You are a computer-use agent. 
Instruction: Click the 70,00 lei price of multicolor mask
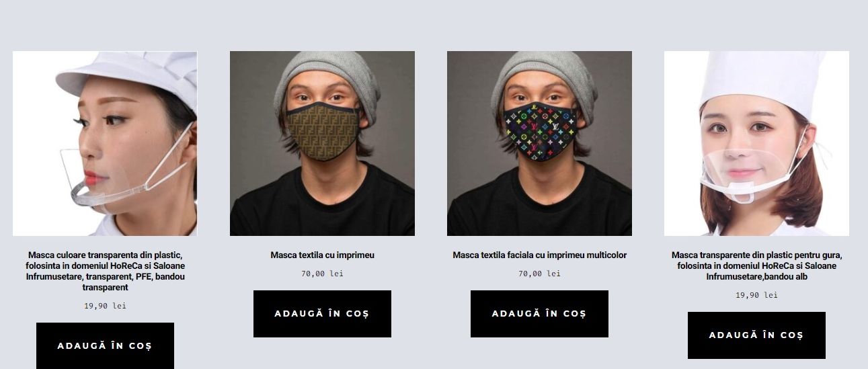[539, 274]
